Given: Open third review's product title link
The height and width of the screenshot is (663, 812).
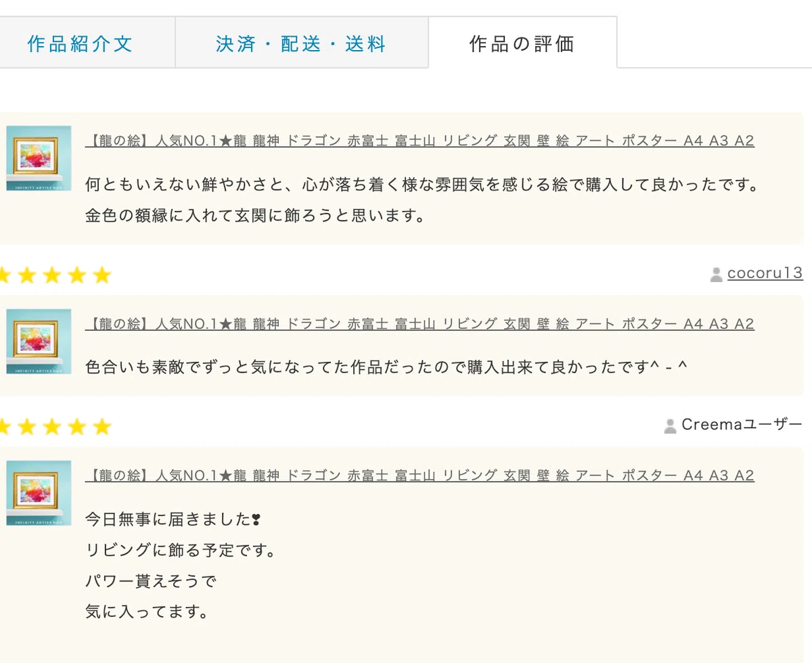Looking at the screenshot, I should pos(420,476).
